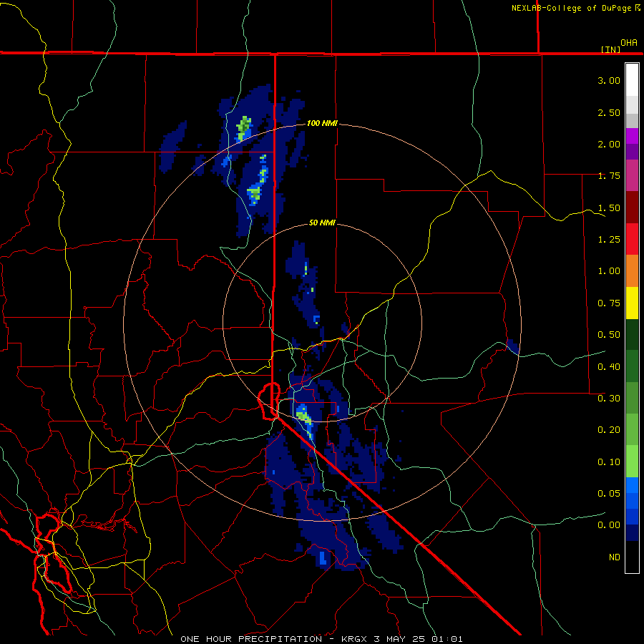Pick the dark red swatch beside 1.50
The height and width of the screenshot is (644, 644).
click(632, 208)
